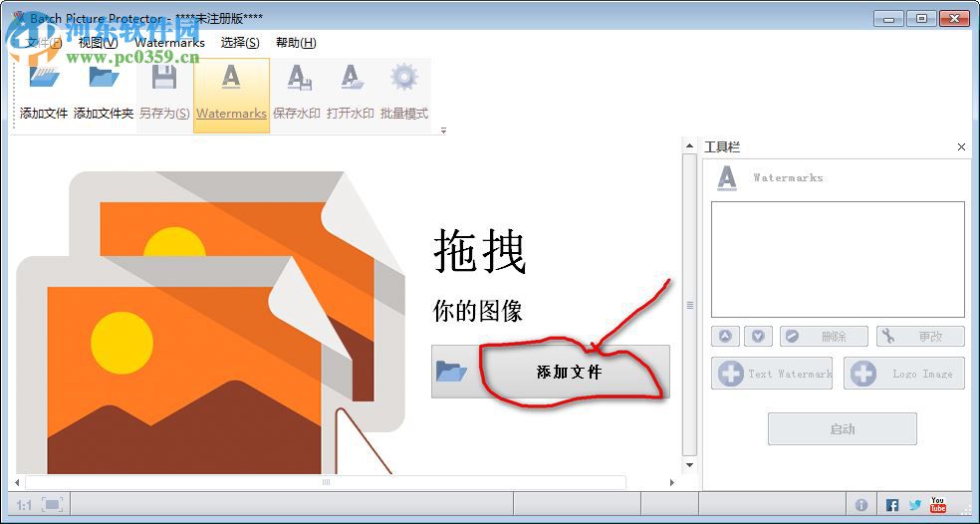Click the horizontal scrollbar right arrow
The image size is (980, 524).
(672, 483)
